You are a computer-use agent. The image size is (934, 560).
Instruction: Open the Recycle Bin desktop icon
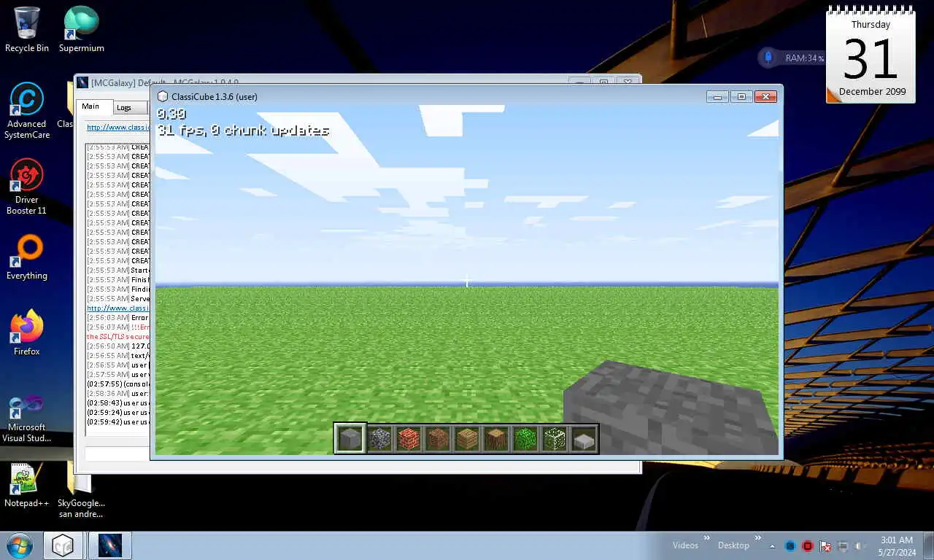[x=27, y=29]
